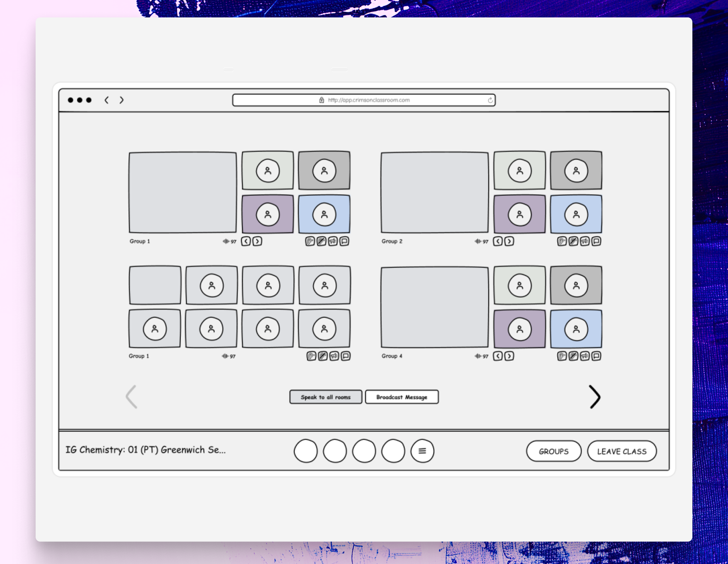Toggle the crossed-out ear icon for Group 2

point(574,241)
